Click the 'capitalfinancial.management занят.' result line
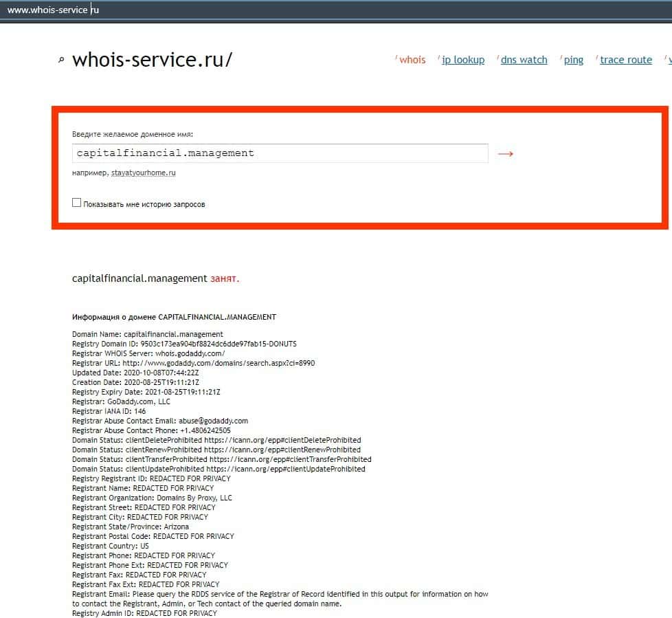 155,278
